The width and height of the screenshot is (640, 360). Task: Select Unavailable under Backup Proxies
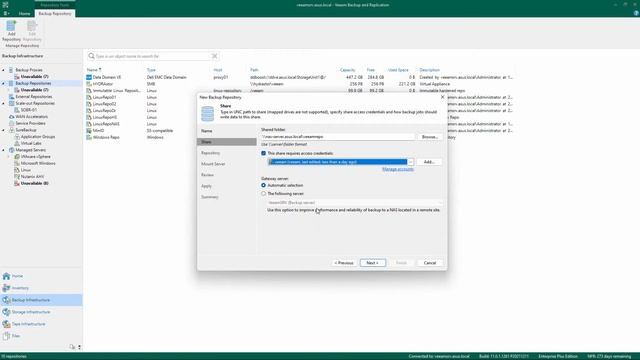coord(34,77)
